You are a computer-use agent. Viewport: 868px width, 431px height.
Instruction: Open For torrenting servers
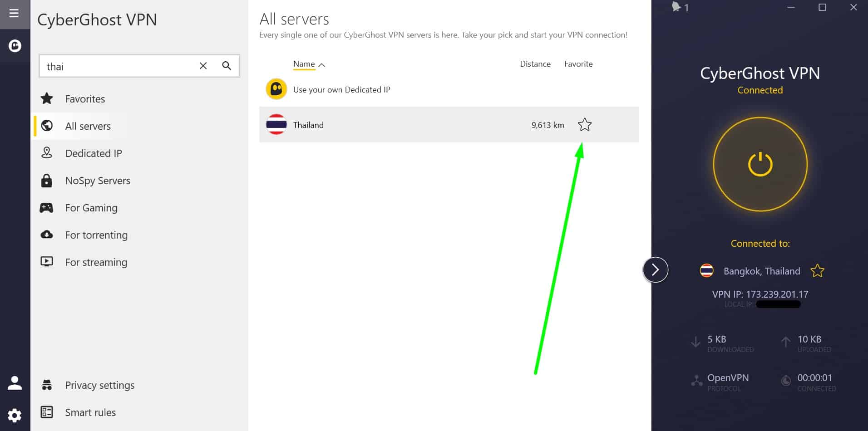(x=96, y=235)
